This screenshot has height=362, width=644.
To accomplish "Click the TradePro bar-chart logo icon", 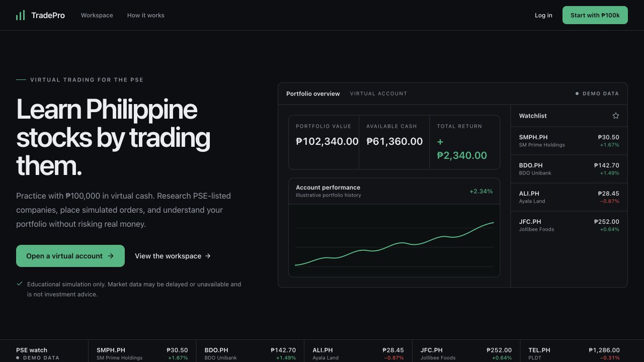I will click(x=20, y=16).
